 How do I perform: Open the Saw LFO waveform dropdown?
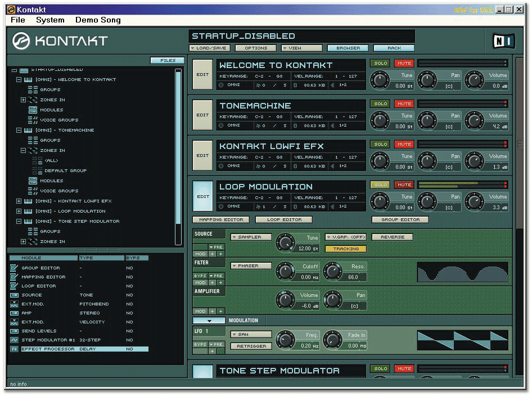tap(251, 334)
